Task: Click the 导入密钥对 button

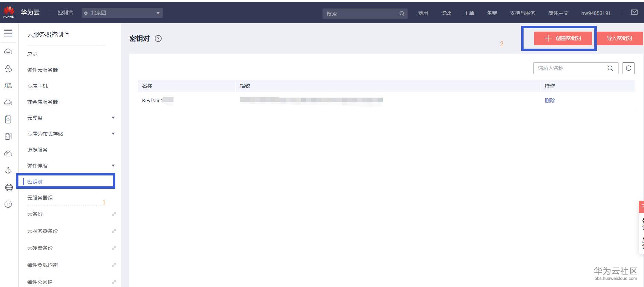Action: click(620, 38)
